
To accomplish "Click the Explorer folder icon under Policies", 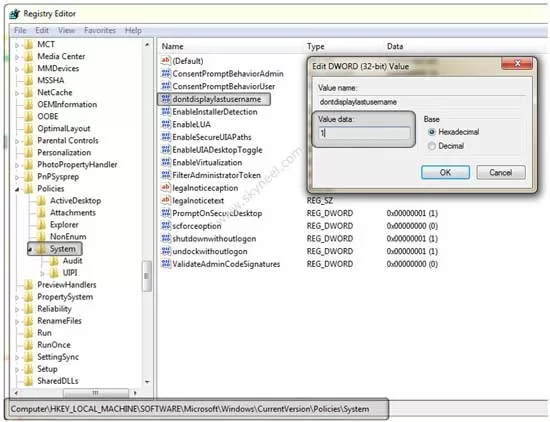I will click(x=41, y=225).
